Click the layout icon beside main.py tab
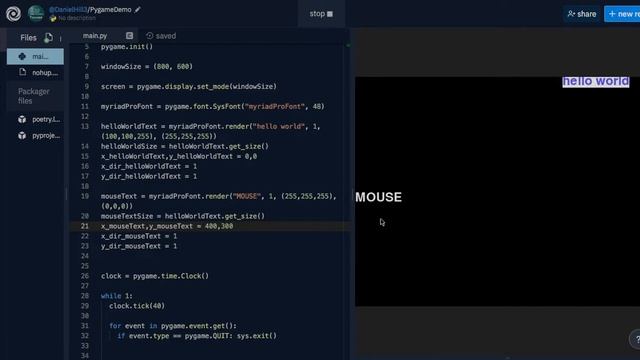This screenshot has width=640, height=360. (x=129, y=36)
